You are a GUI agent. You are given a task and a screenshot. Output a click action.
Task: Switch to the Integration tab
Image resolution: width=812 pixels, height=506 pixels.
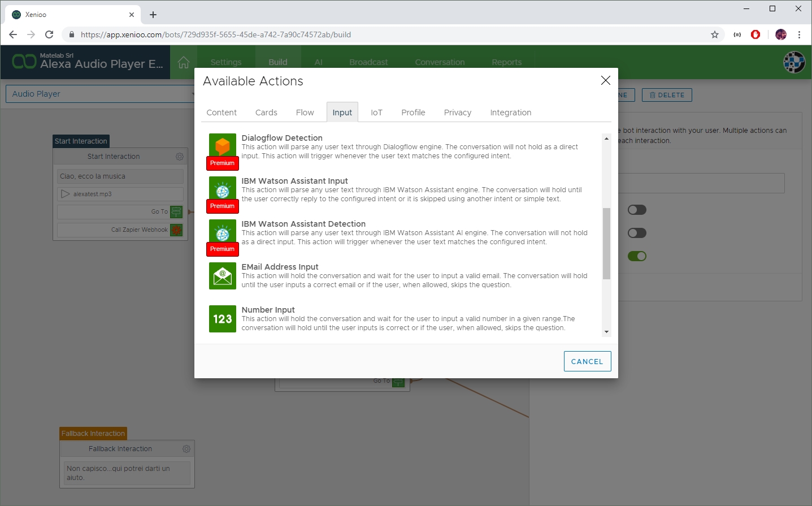point(510,113)
